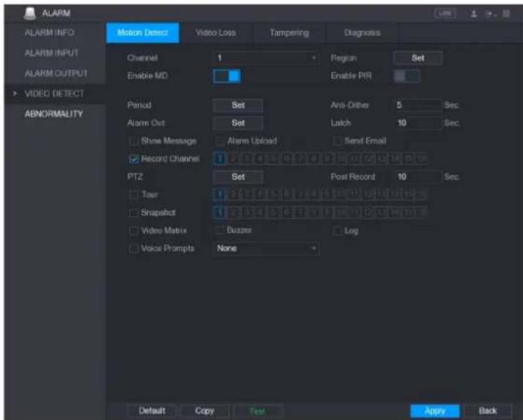Open the user account icon in header

point(474,13)
